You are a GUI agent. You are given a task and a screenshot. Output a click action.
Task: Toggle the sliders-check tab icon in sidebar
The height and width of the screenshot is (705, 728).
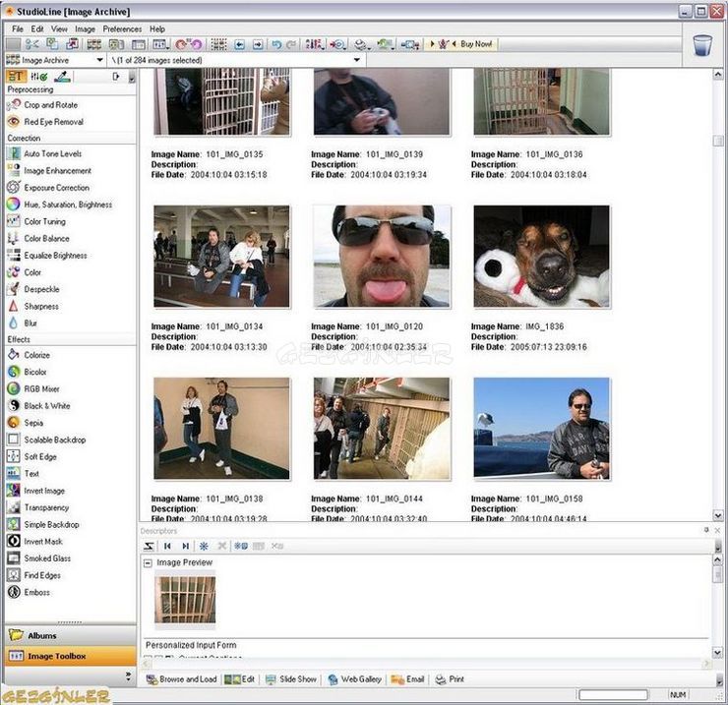(39, 76)
